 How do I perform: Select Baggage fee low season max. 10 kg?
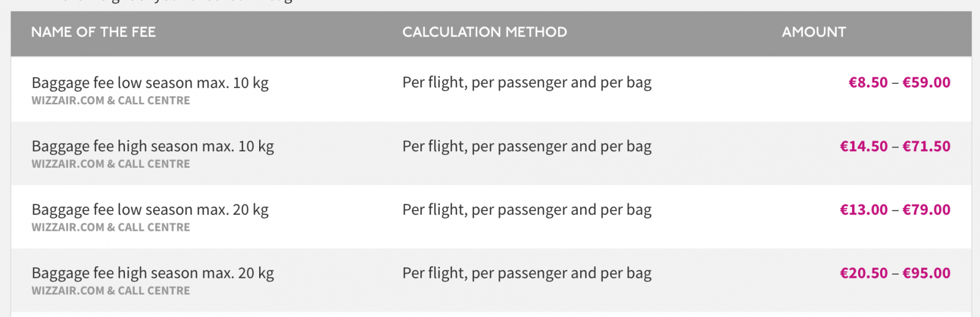point(150,83)
